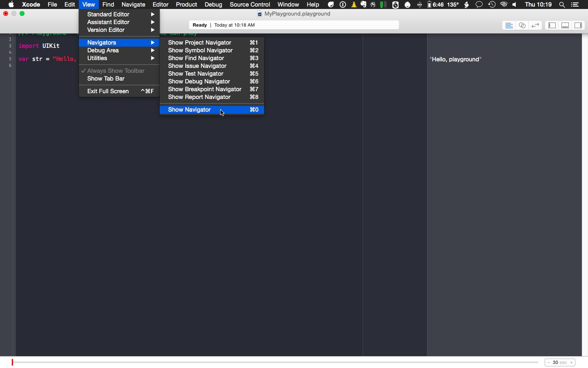Image resolution: width=588 pixels, height=368 pixels.
Task: Click Show Tab Bar
Action: [x=106, y=79]
